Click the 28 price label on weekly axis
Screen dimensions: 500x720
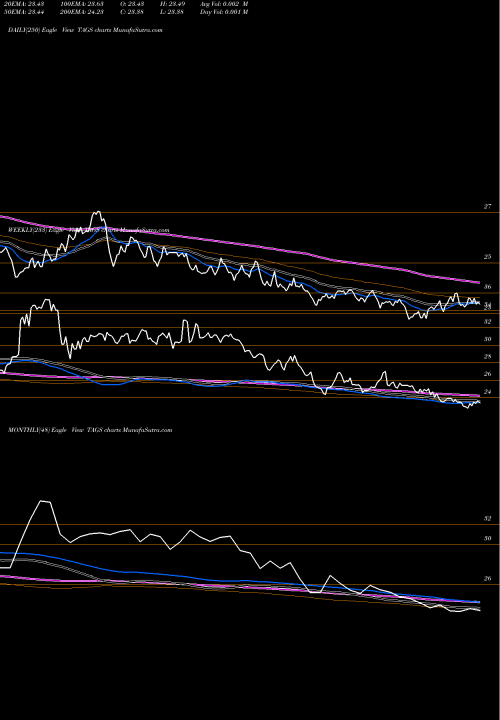tap(487, 357)
